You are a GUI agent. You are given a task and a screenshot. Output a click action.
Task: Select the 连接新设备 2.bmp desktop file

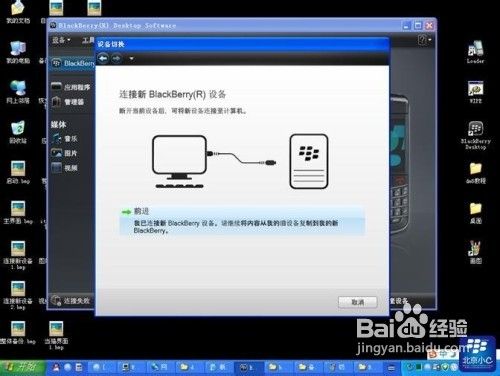[18, 295]
